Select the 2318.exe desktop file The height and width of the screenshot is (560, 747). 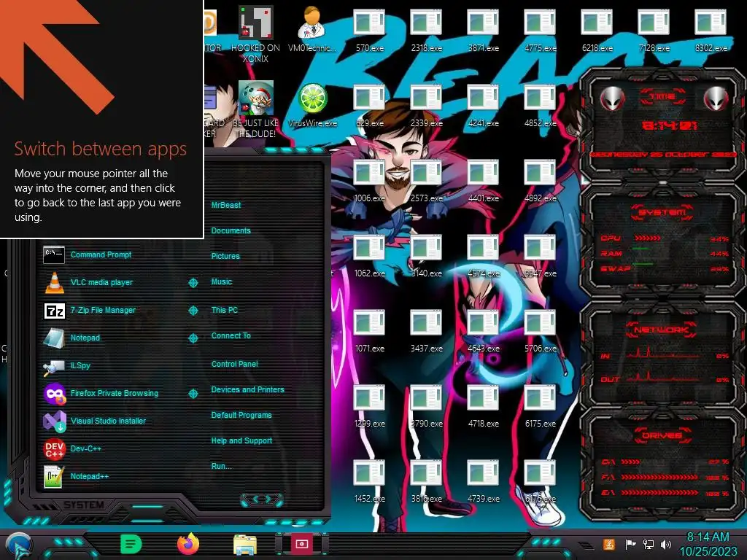coord(426,29)
